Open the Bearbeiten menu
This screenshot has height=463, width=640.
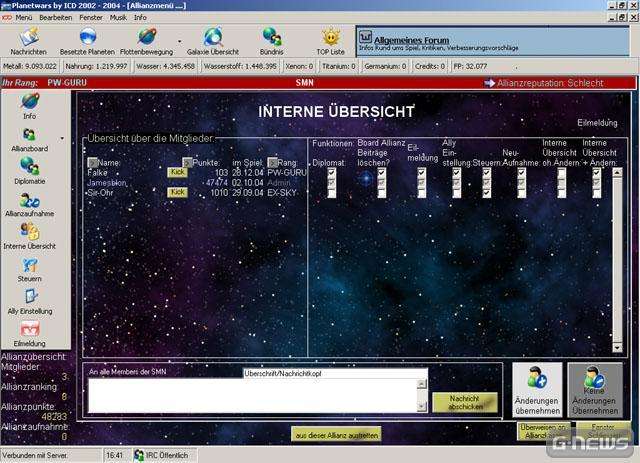pyautogui.click(x=56, y=18)
